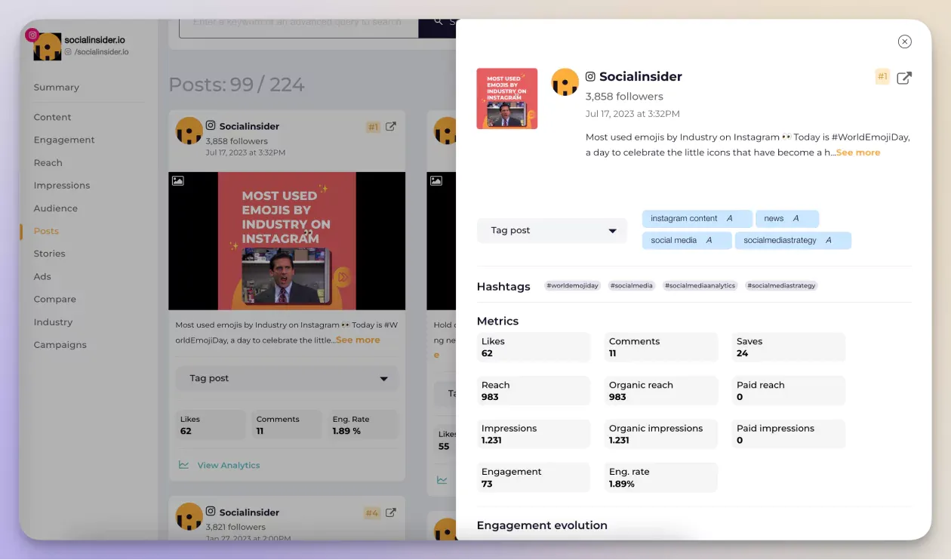The height and width of the screenshot is (560, 951).
Task: Click the #socialmedia hashtag
Action: coord(632,286)
